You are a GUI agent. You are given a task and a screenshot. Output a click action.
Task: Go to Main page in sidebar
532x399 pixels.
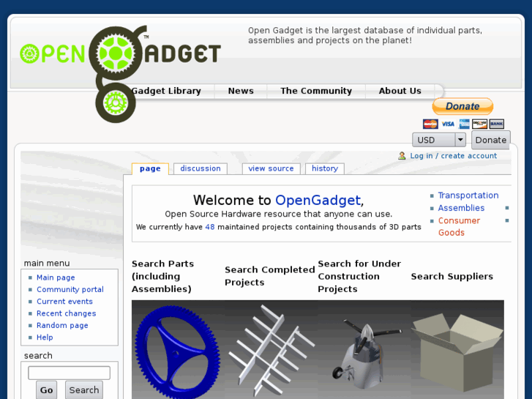(x=56, y=277)
